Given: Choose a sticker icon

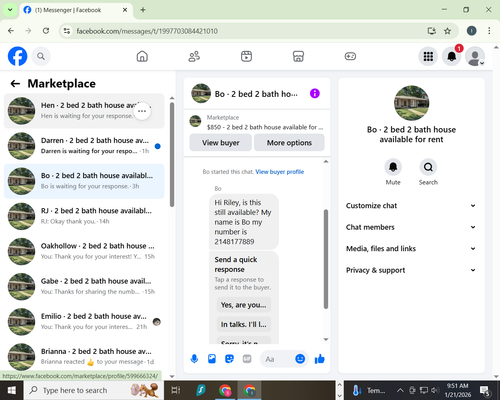Looking at the screenshot, I should [229, 359].
